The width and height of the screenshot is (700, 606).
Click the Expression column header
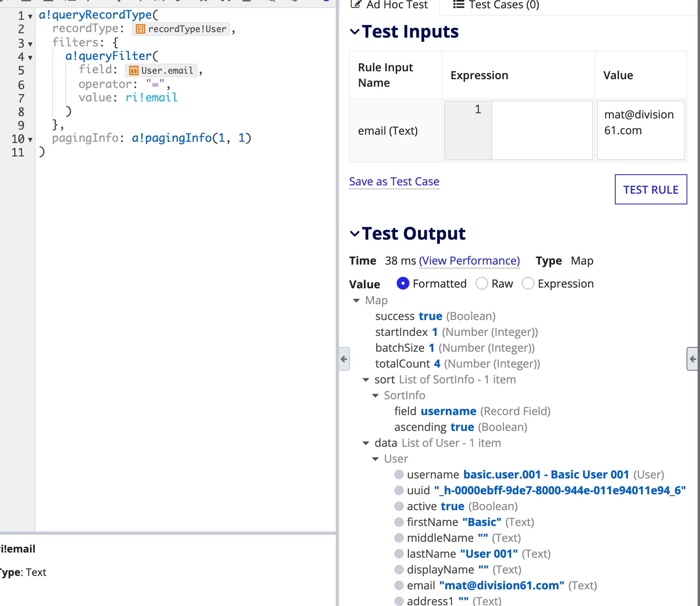point(519,75)
